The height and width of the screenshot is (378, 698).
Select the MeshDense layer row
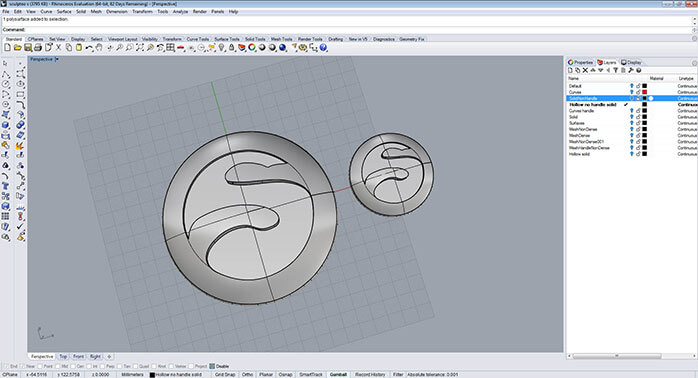coord(632,135)
